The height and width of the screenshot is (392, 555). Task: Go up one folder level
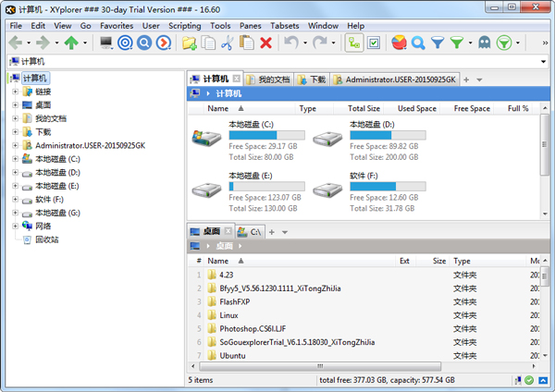71,43
